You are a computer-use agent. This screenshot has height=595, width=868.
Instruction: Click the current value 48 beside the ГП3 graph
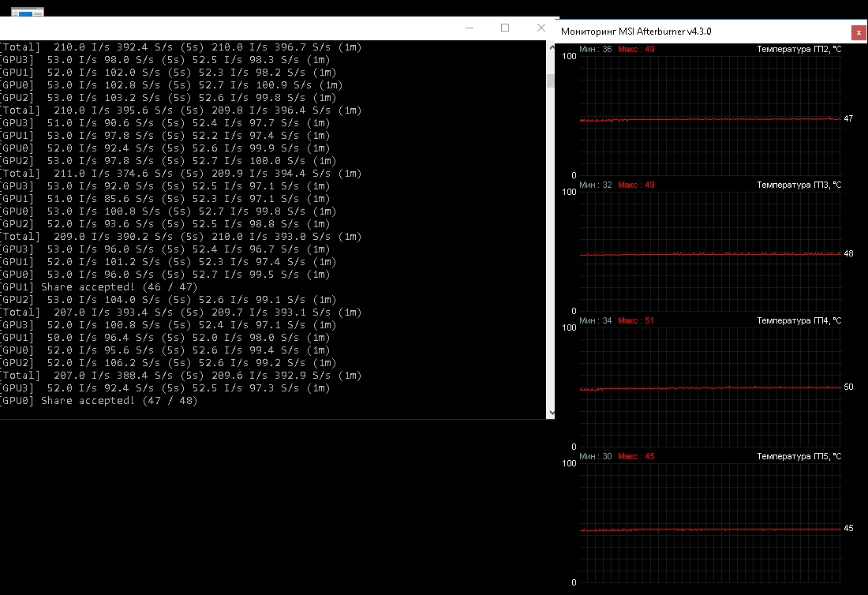[x=848, y=254]
